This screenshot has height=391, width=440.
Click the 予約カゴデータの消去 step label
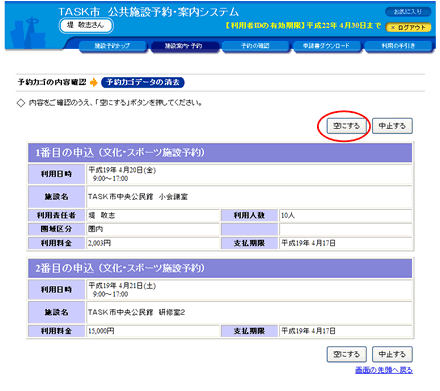[x=143, y=82]
